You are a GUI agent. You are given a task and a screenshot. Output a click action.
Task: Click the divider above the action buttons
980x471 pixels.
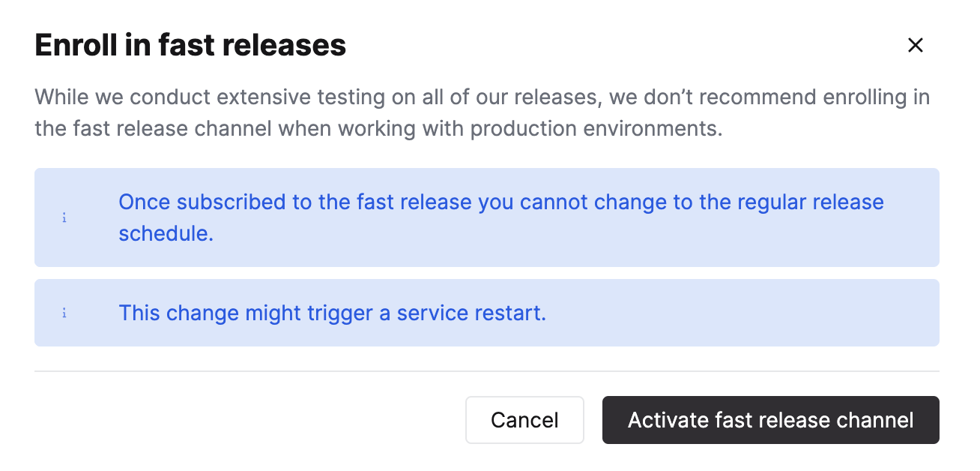pyautogui.click(x=486, y=369)
